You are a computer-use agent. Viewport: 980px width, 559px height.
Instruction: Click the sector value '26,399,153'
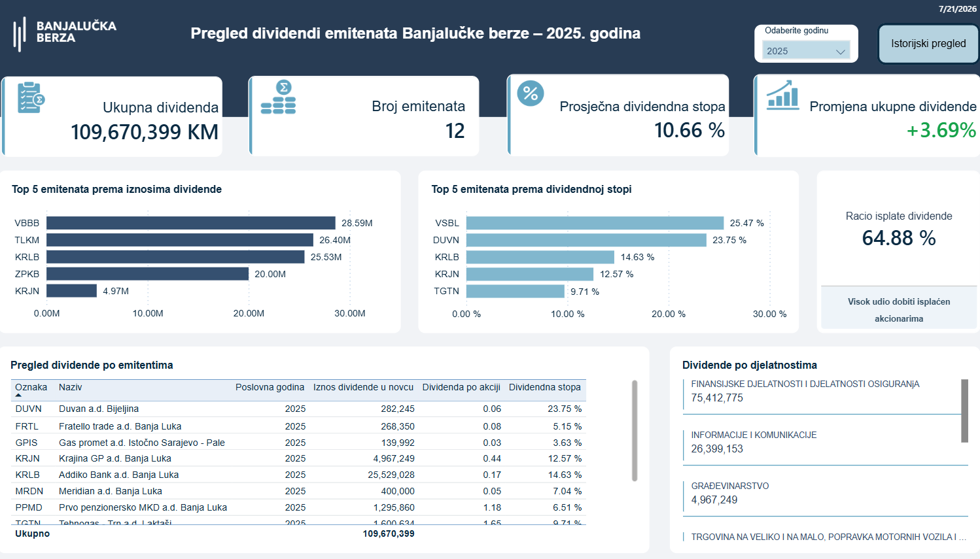point(717,449)
